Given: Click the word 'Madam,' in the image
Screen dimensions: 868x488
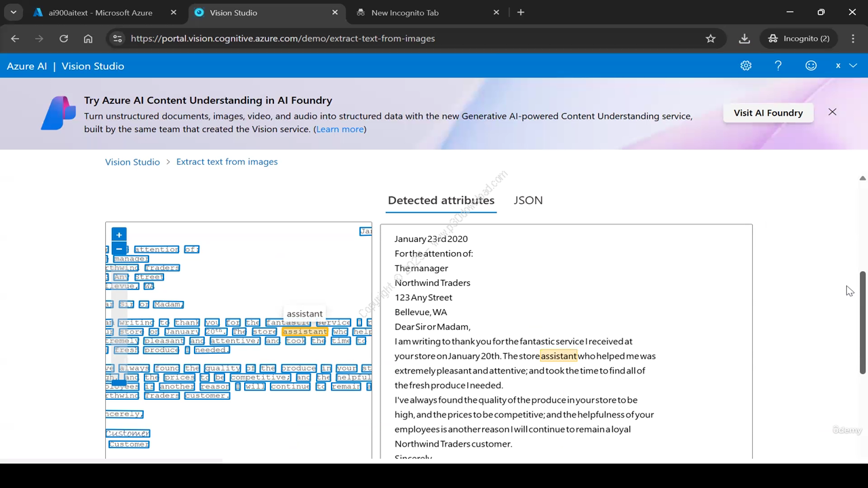Looking at the screenshot, I should pos(168,304).
